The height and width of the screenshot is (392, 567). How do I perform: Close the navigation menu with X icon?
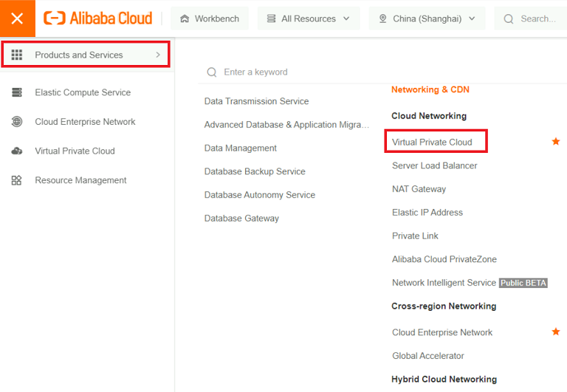(17, 18)
